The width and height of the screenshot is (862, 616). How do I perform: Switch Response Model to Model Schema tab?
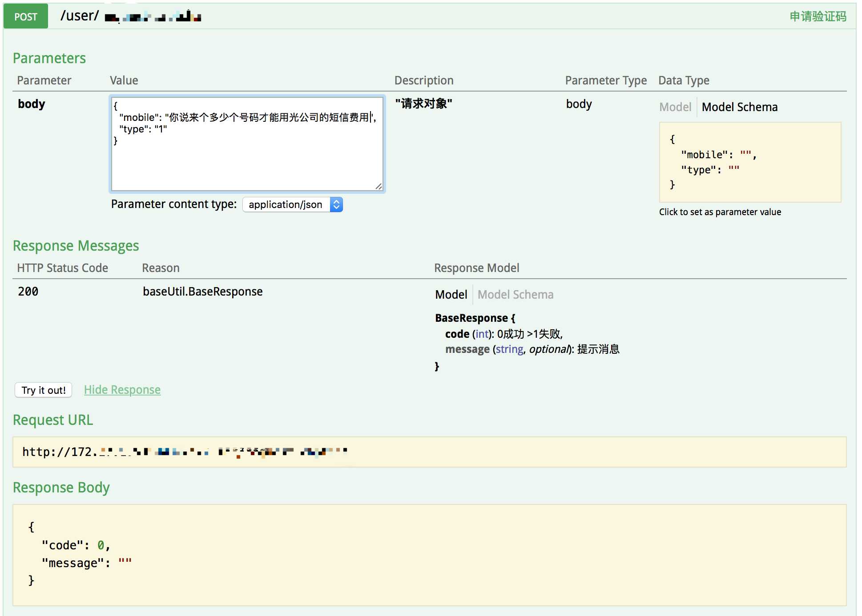pos(516,295)
